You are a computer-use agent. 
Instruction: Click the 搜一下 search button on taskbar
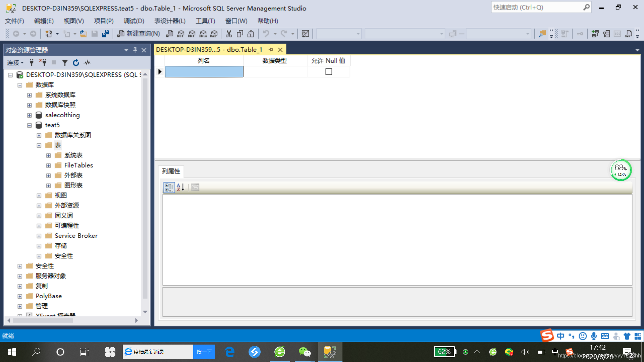pyautogui.click(x=204, y=352)
